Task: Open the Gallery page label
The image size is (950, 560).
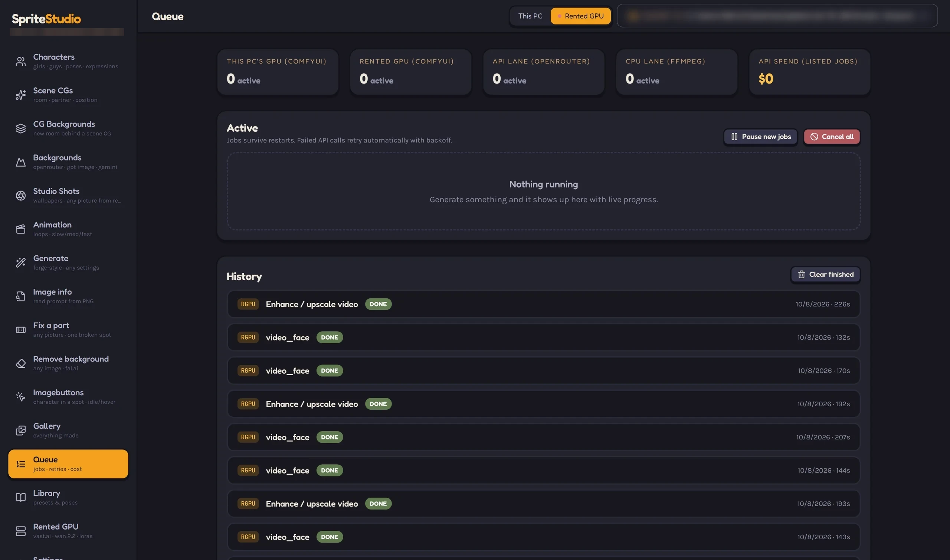Action: coord(47,426)
